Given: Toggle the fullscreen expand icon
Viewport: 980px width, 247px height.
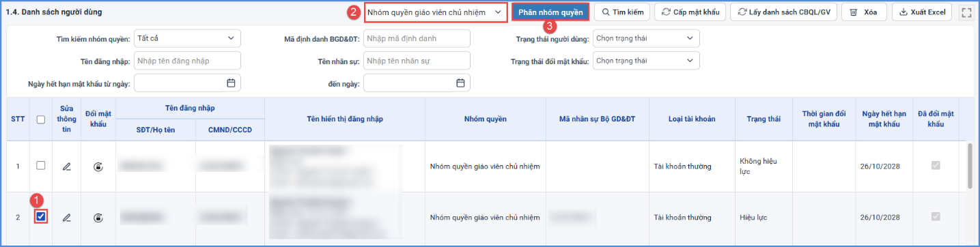Looking at the screenshot, I should tap(966, 12).
